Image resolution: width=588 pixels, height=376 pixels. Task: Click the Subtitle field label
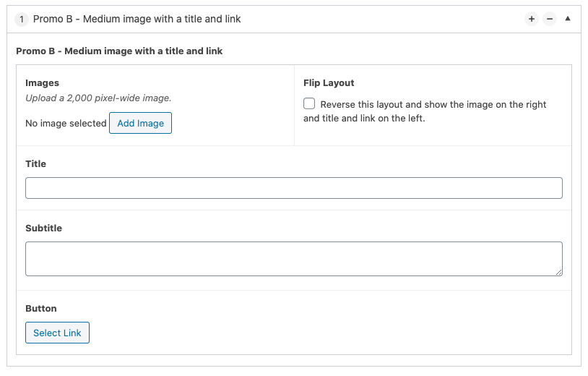point(43,228)
